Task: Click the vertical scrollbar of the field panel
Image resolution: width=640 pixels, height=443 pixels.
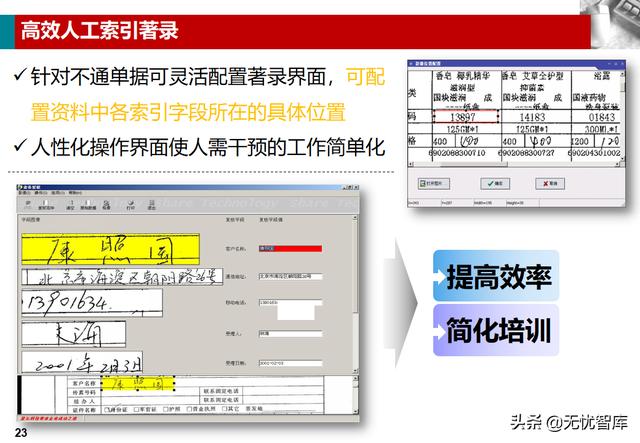Action: coord(355,294)
